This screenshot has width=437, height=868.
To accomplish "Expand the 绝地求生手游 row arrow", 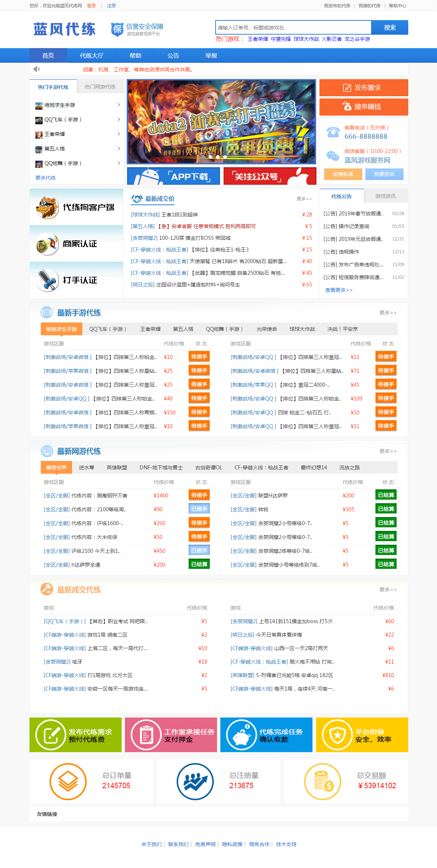I will tap(119, 105).
